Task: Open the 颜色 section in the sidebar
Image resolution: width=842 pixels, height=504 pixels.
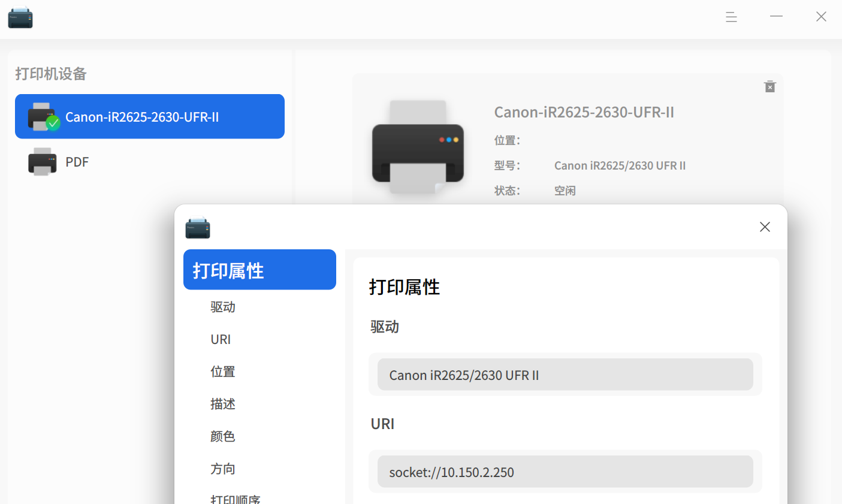Action: 223,436
